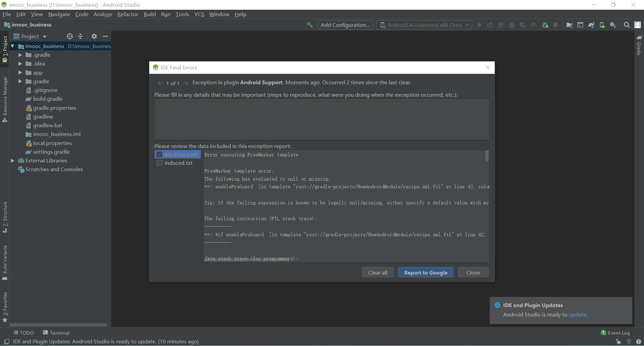Click the tool window quick-access icon in status bar
Screen dimensions: 644x346
coord(6,342)
